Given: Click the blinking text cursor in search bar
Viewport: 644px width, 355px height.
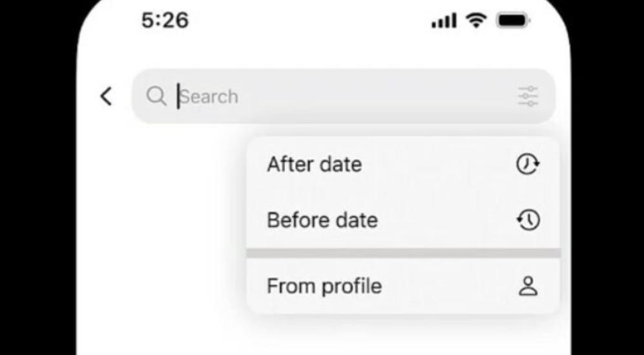Looking at the screenshot, I should (178, 96).
